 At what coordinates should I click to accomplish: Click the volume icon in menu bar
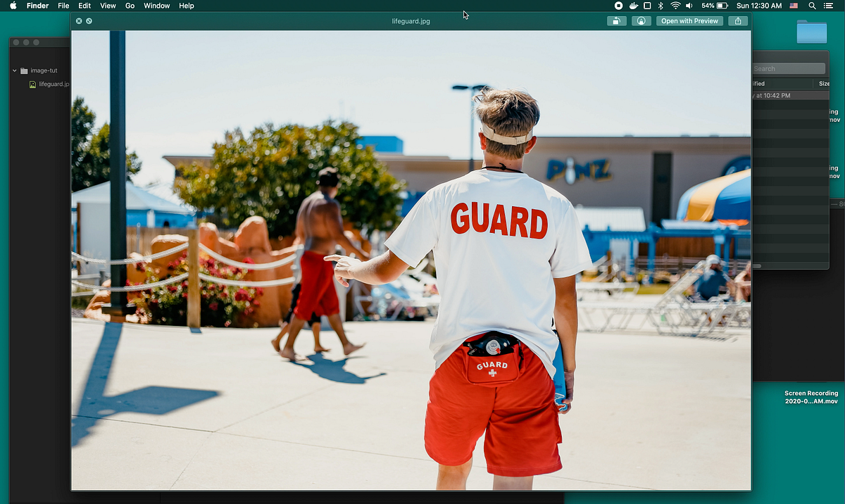(689, 6)
